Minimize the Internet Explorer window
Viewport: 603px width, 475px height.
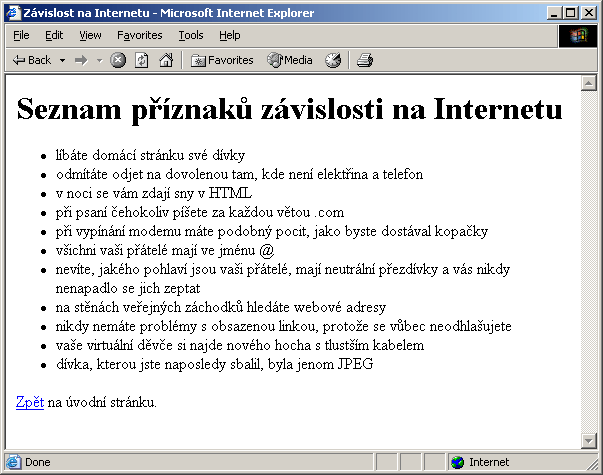click(x=555, y=13)
